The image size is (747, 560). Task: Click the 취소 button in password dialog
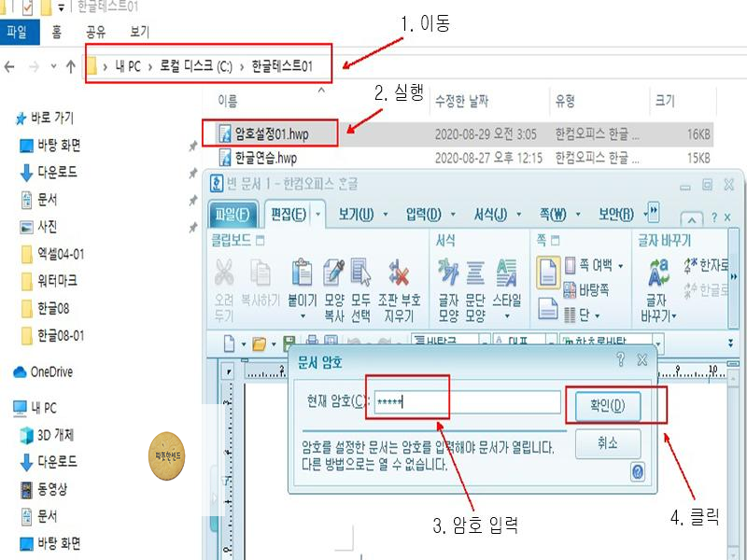pos(608,444)
